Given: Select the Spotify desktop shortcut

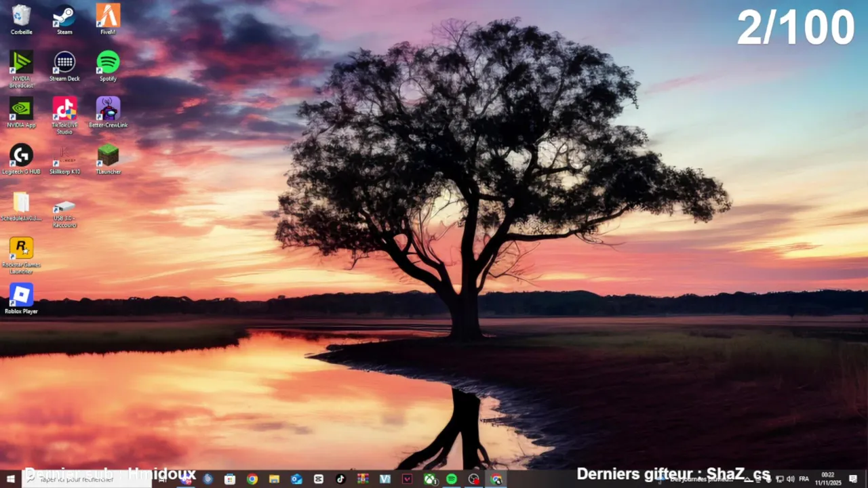Looking at the screenshot, I should [x=108, y=66].
